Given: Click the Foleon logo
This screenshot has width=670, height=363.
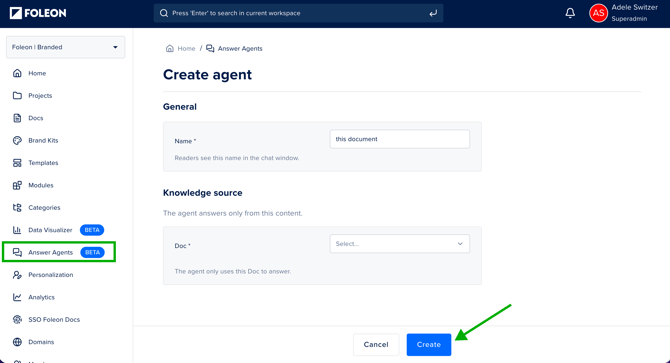Looking at the screenshot, I should 38,13.
